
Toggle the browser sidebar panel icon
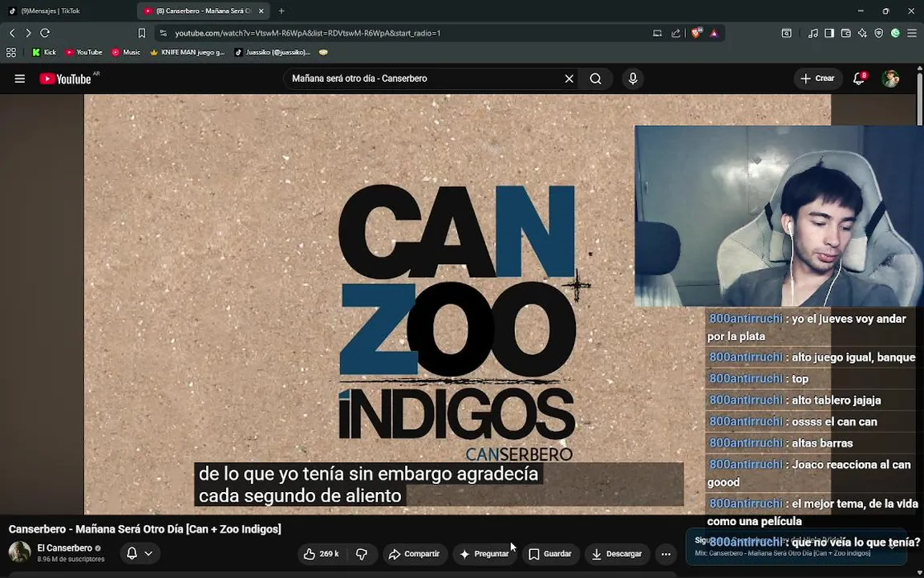829,33
